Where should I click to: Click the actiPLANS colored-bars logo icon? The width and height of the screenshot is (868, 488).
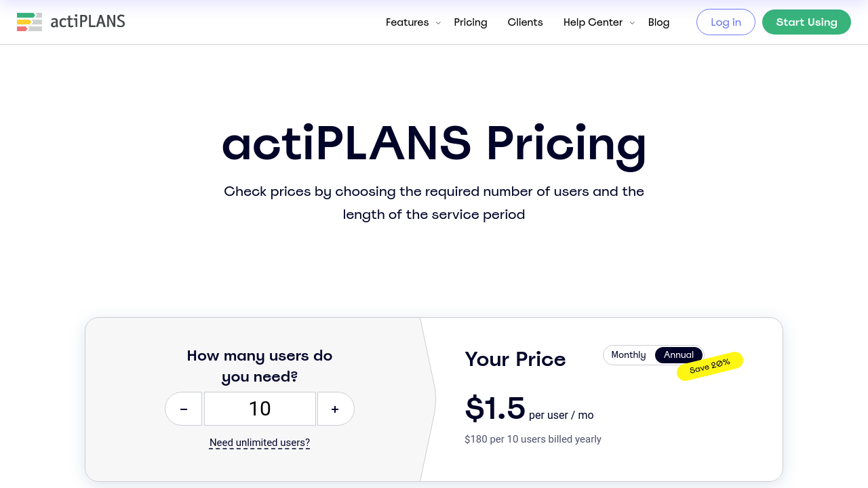pyautogui.click(x=29, y=22)
